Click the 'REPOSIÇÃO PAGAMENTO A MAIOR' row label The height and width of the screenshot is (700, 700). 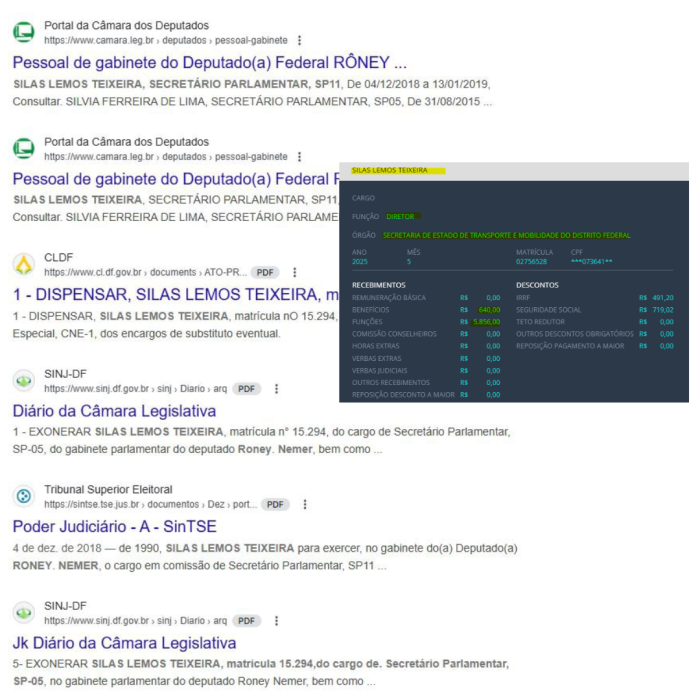(570, 346)
